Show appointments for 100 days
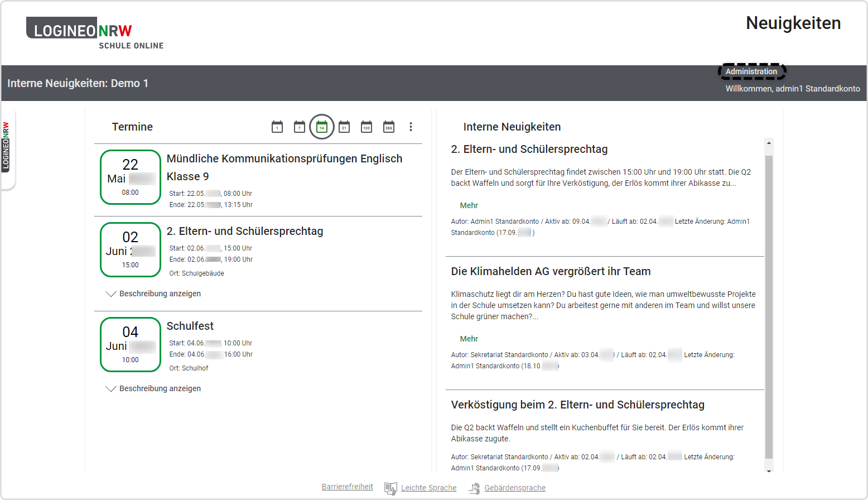The height and width of the screenshot is (500, 868). pyautogui.click(x=367, y=127)
